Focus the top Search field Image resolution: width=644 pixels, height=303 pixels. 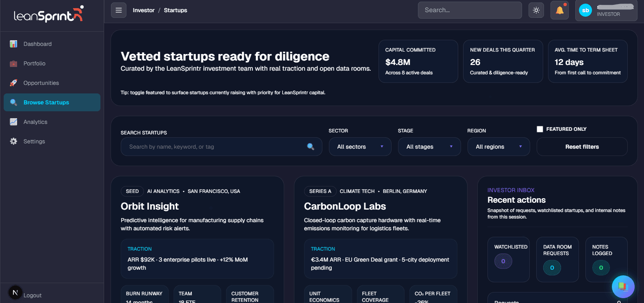(470, 10)
